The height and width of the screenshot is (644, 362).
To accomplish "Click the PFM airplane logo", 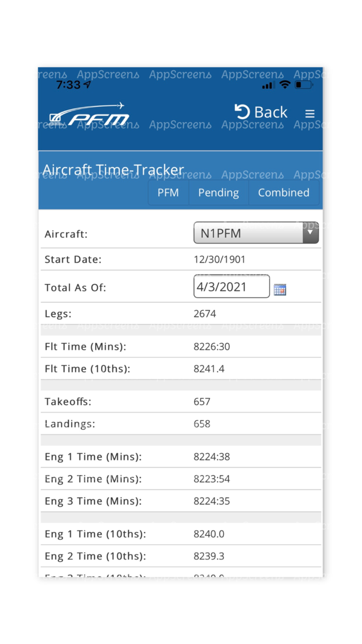I will tap(88, 113).
